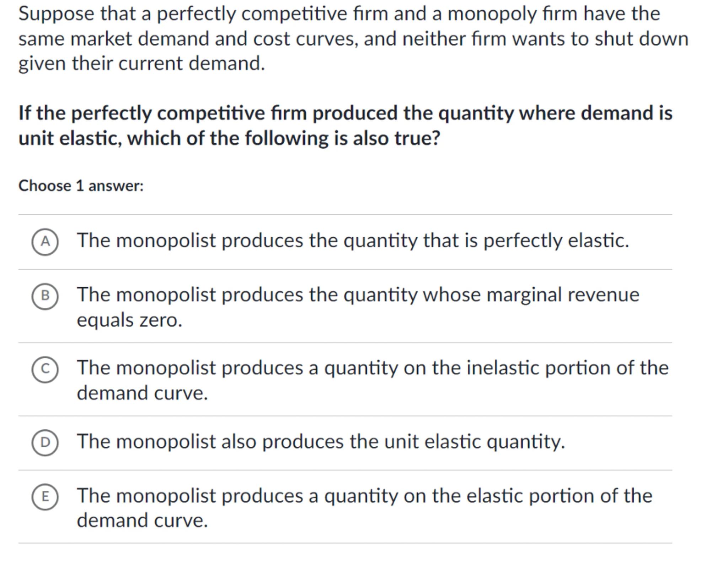
Task: Select radio button A for perfectly elastic
Action: (45, 242)
